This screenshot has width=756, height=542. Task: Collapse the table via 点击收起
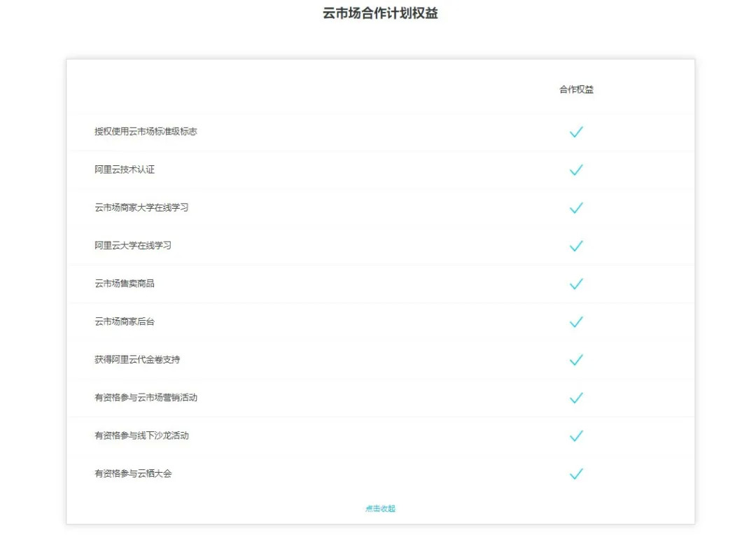[380, 508]
